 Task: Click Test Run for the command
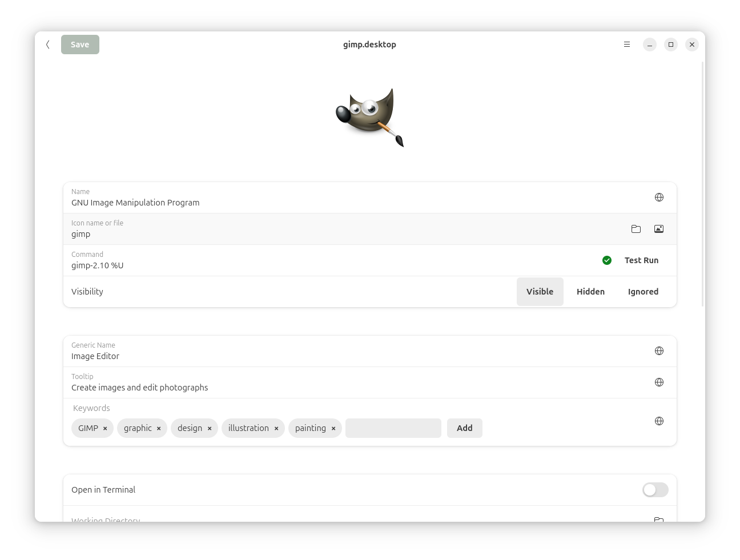tap(642, 260)
